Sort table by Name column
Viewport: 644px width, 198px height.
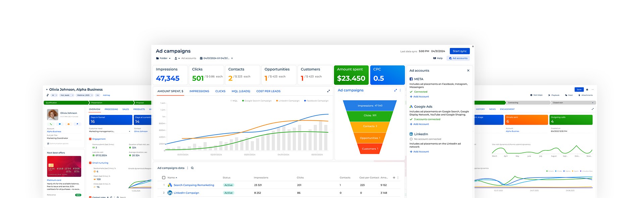[172, 178]
